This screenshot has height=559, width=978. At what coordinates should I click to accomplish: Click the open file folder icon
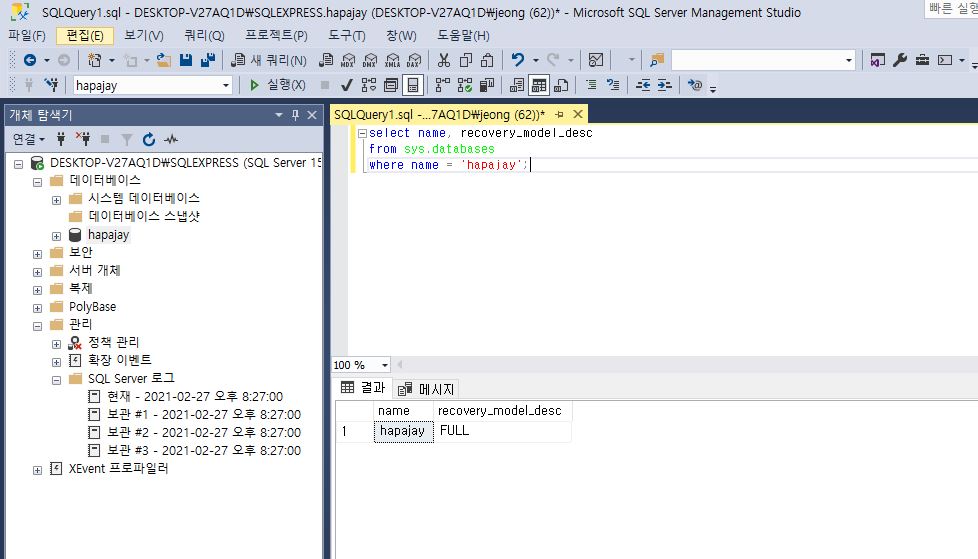click(x=163, y=60)
